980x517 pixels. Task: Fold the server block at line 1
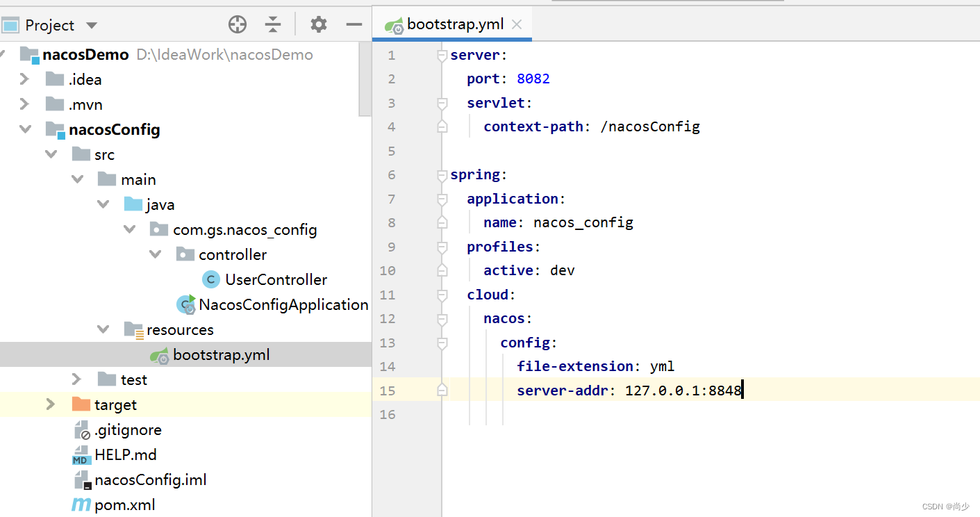tap(442, 56)
